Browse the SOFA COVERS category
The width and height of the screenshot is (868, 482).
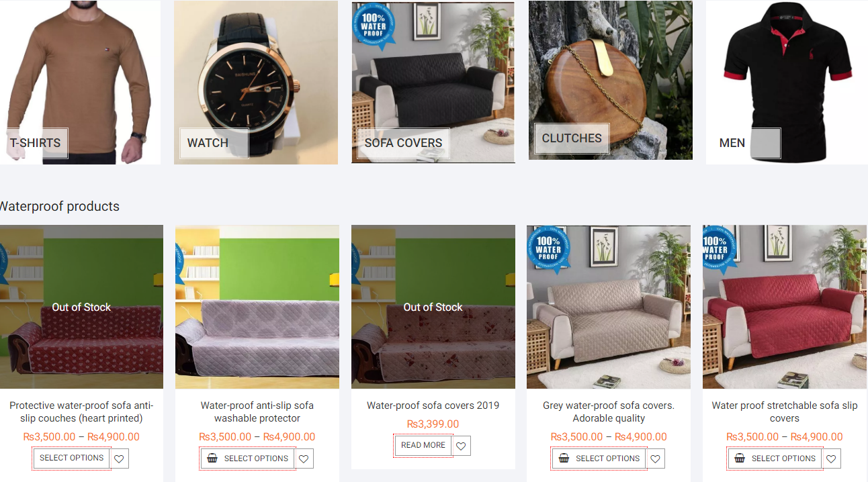403,143
